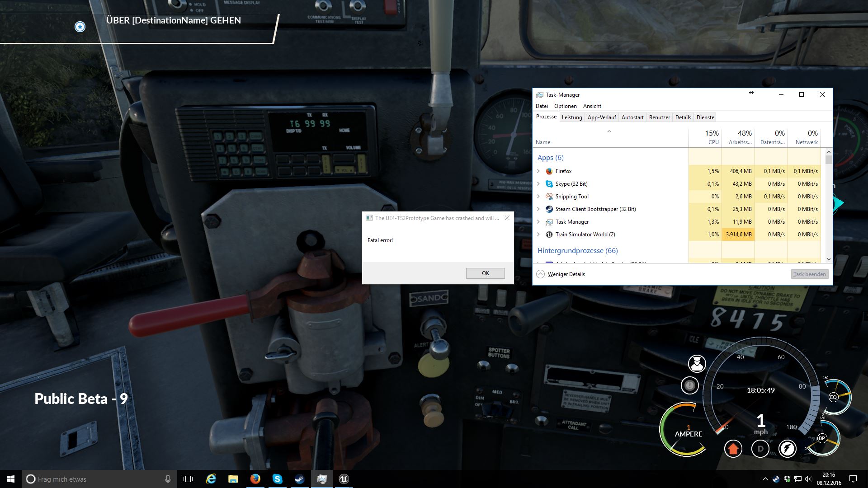The width and height of the screenshot is (868, 488).
Task: Click the Cortana microphone icon
Action: pos(168,479)
